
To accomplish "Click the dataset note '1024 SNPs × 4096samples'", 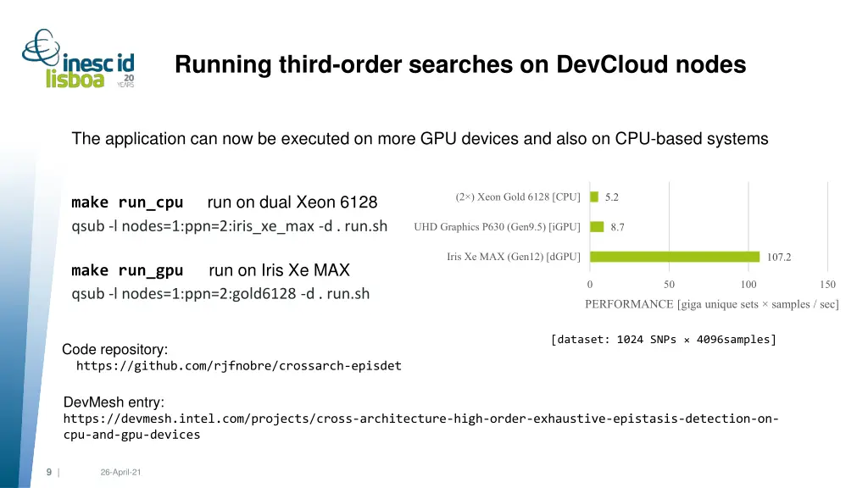I will tap(664, 340).
